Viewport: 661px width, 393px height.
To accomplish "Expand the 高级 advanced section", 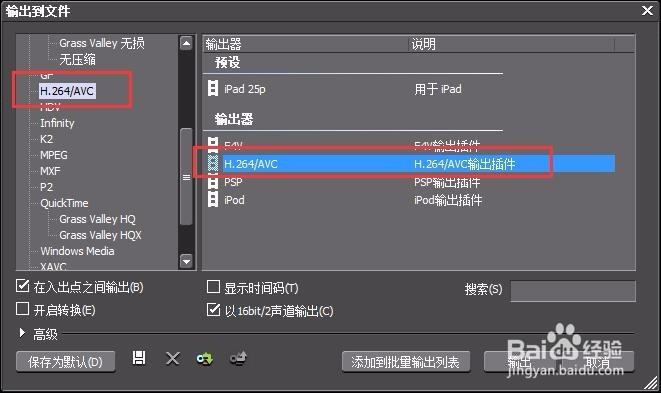I will point(22,333).
